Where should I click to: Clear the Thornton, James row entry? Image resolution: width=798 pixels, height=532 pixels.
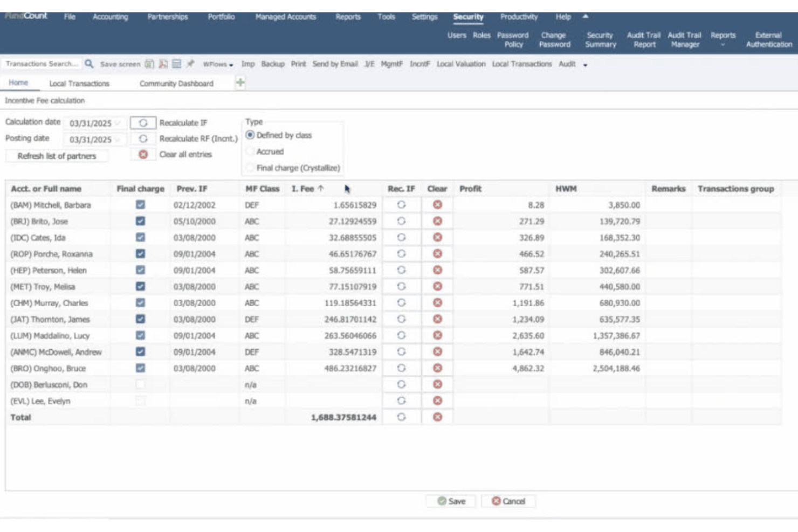pos(437,319)
